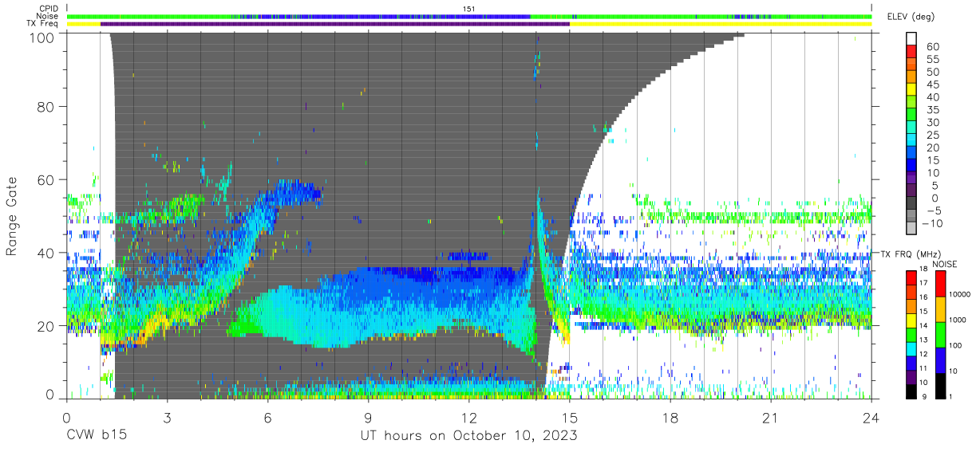980x452 pixels.
Task: Click the CPID value 151
Action: click(469, 9)
